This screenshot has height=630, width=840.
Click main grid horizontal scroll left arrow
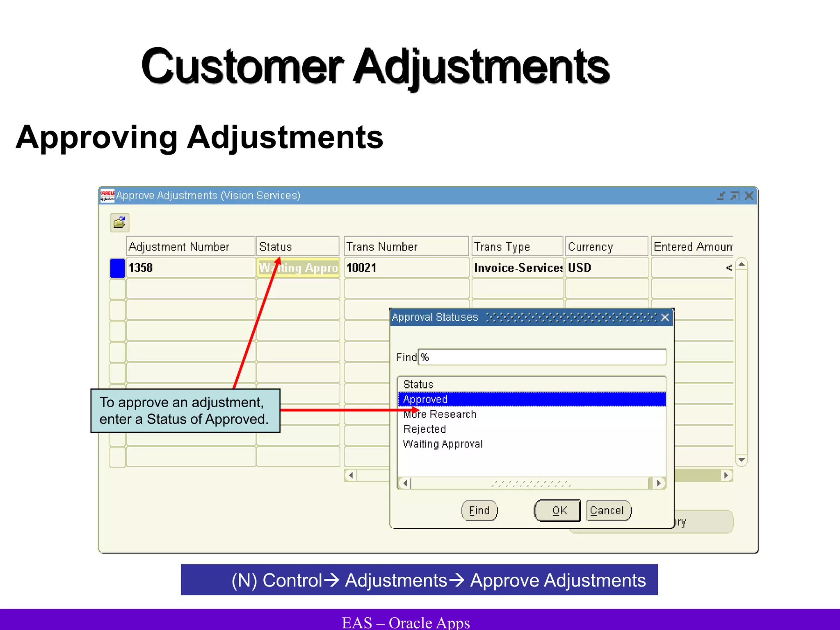(351, 475)
